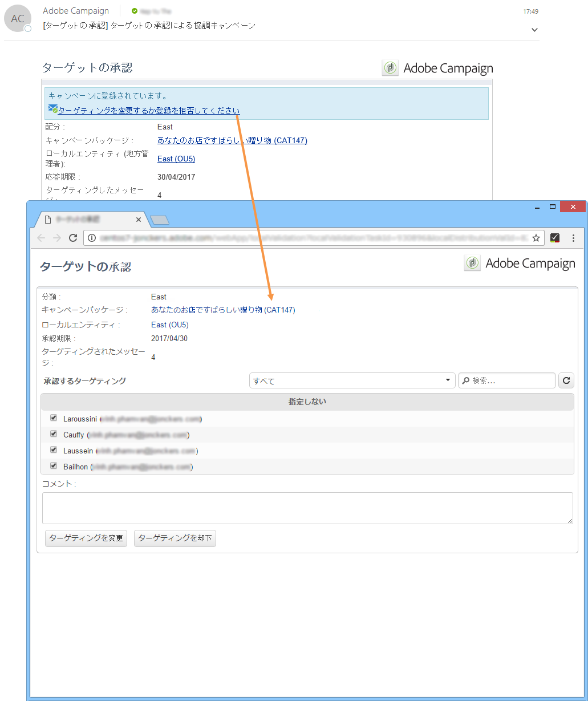The image size is (588, 701).
Task: Open a new browser tab
Action: (x=160, y=220)
